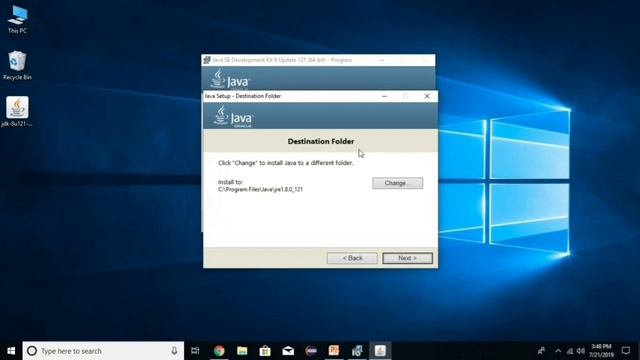Click the taskbar clock showing 3:48 PM
Image resolution: width=640 pixels, height=360 pixels.
[601, 351]
